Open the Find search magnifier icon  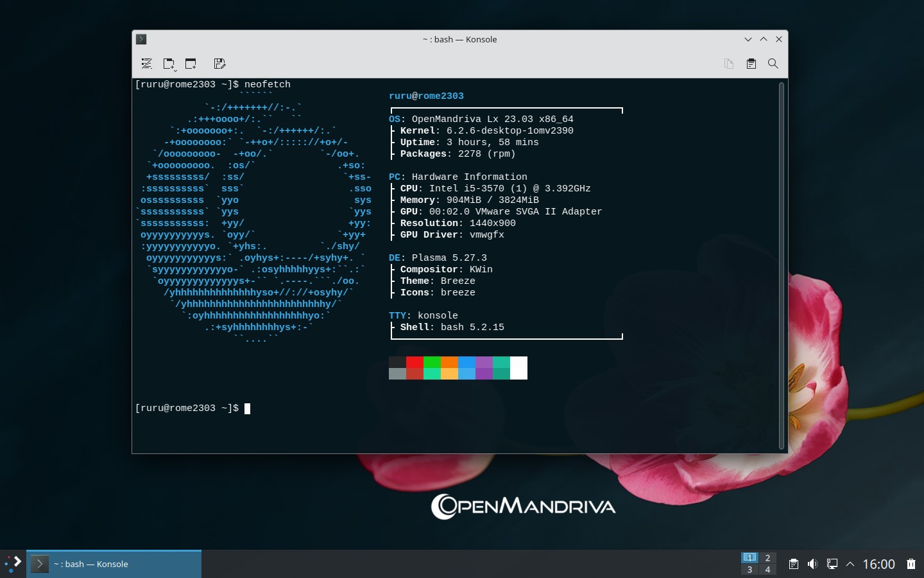click(773, 64)
